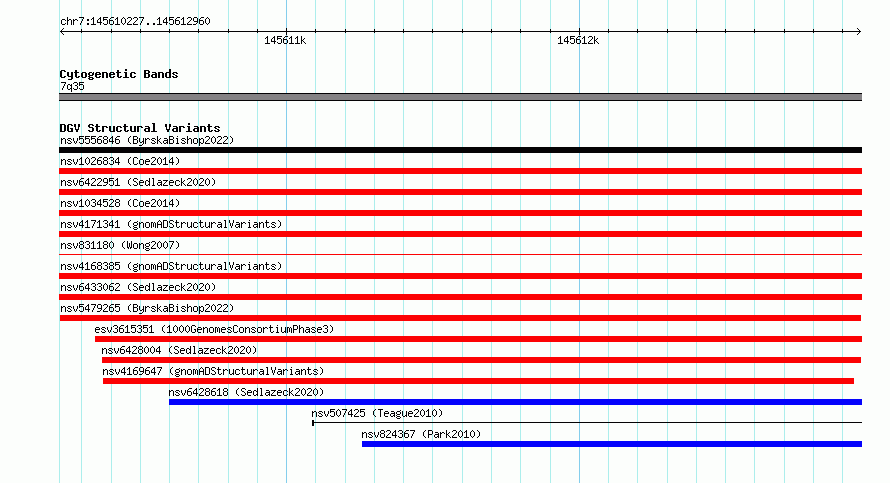Screen dimensions: 890x483
Task: Click the gray 7q35 cytogenetic band bar
Action: point(460,97)
